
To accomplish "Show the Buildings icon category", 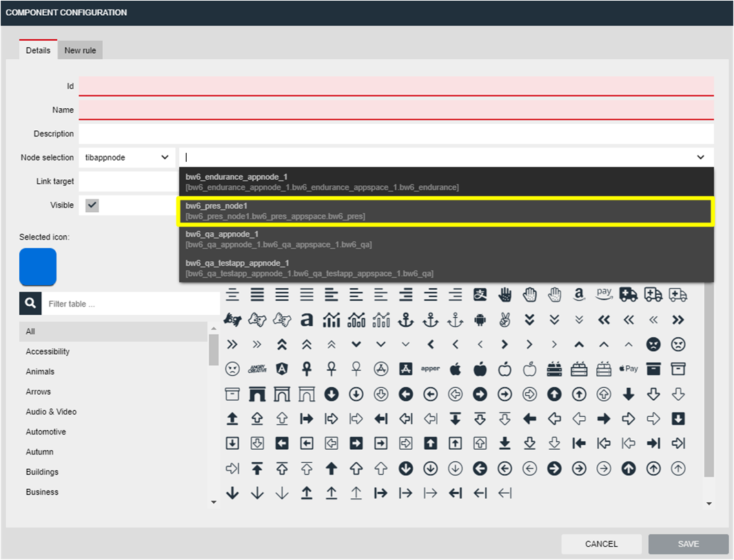I will pyautogui.click(x=113, y=472).
